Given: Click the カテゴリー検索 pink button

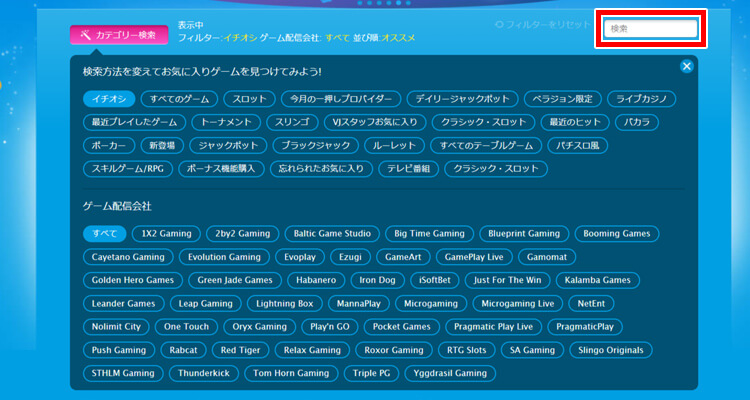Looking at the screenshot, I should (x=119, y=35).
